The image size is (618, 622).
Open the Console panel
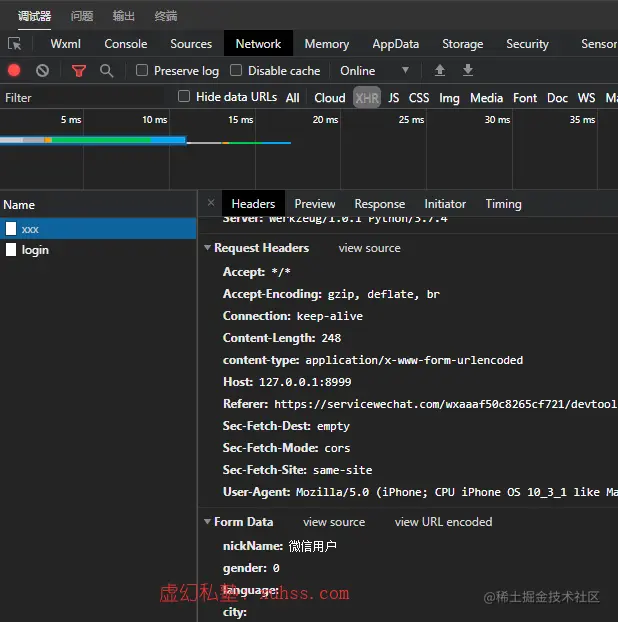tap(126, 44)
